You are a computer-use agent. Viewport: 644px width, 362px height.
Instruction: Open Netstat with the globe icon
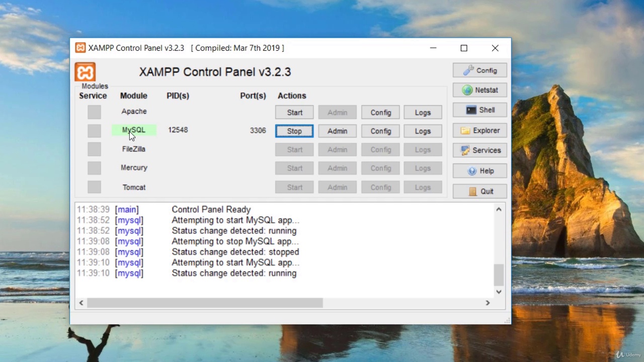[x=480, y=90]
